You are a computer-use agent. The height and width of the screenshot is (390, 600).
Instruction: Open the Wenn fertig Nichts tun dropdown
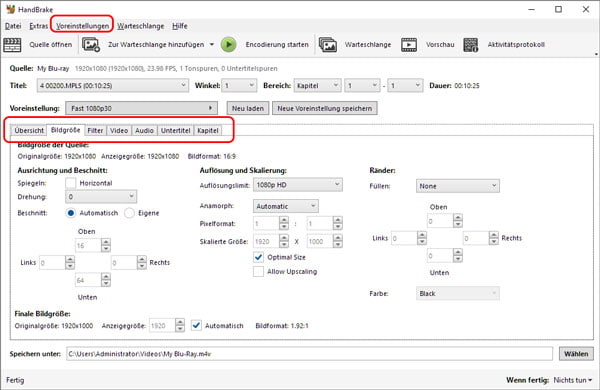[573, 380]
